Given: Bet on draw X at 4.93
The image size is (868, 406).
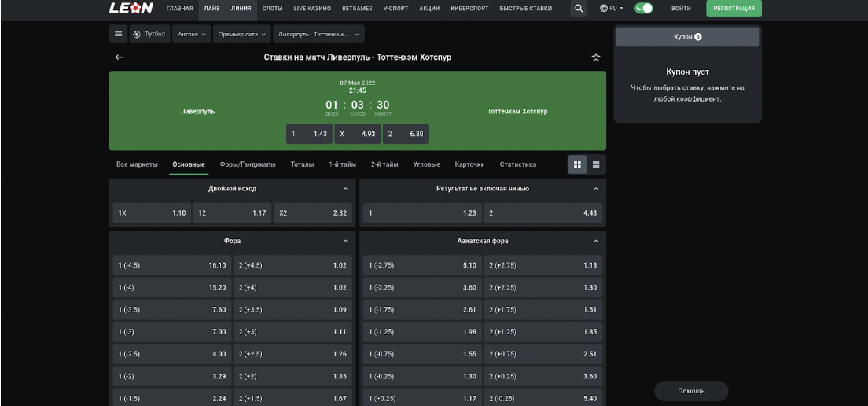Looking at the screenshot, I should [357, 134].
